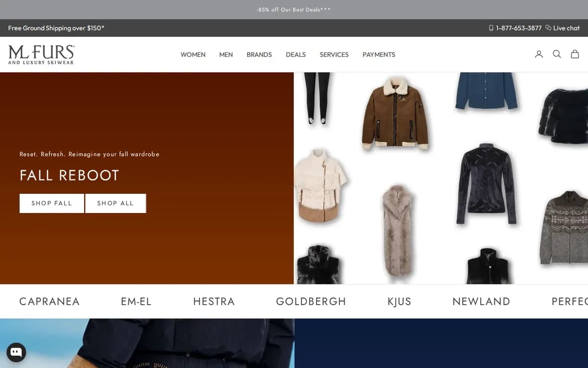Select EM-EL brand
The image size is (588, 368).
pyautogui.click(x=136, y=301)
